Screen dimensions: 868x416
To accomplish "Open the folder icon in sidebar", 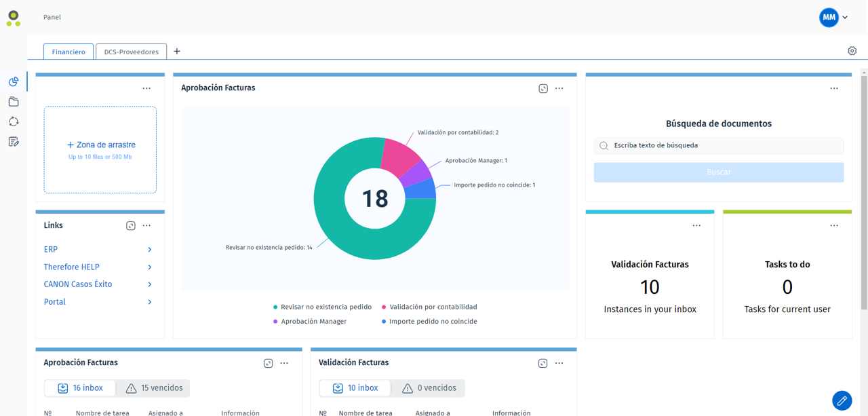I will pyautogui.click(x=14, y=102).
